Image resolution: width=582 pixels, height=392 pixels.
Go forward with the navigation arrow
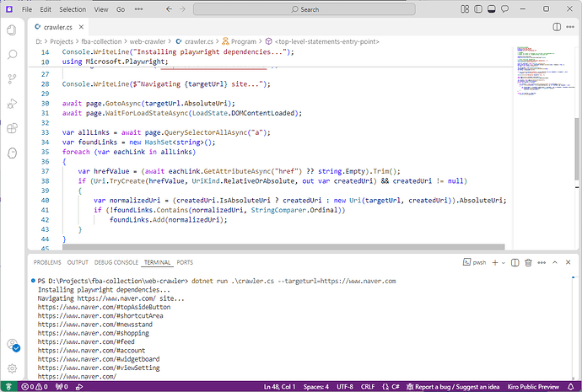182,9
